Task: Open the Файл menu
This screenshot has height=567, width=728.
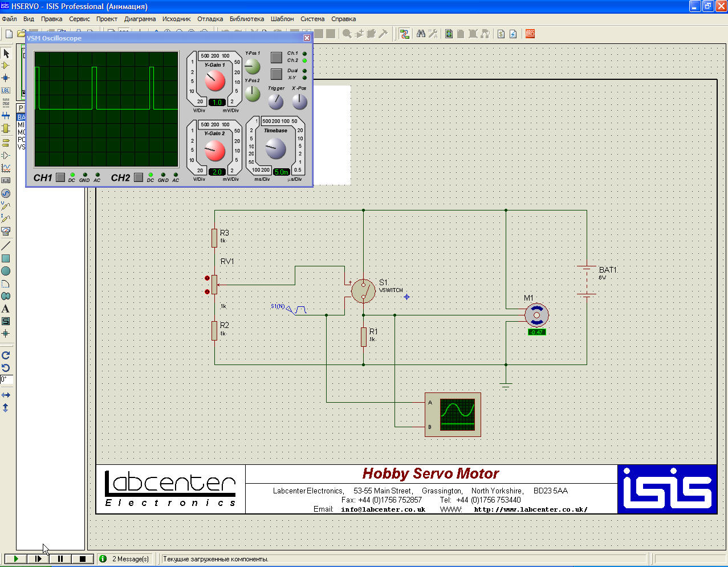Action: (9, 19)
